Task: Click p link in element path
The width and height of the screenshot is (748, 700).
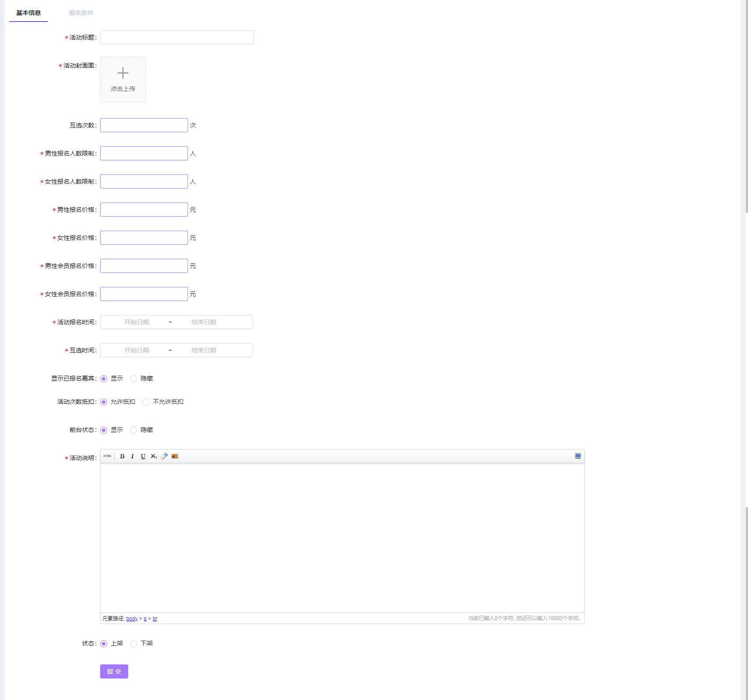Action: click(145, 619)
